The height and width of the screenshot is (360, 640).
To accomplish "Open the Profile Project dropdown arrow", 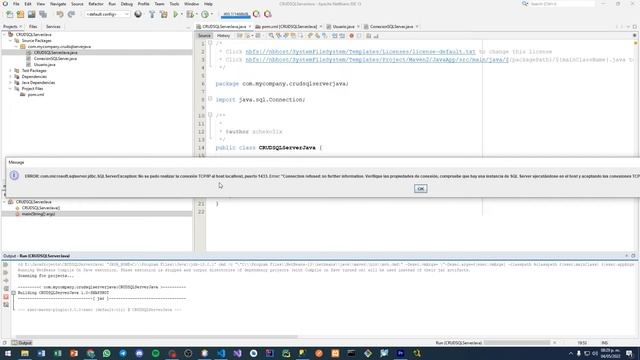I will coord(212,14).
